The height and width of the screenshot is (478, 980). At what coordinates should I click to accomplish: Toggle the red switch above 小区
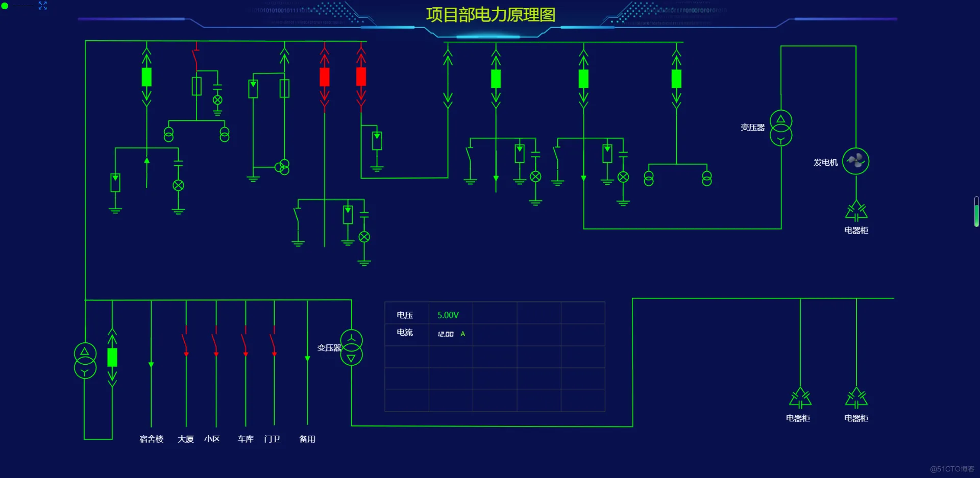tap(215, 341)
